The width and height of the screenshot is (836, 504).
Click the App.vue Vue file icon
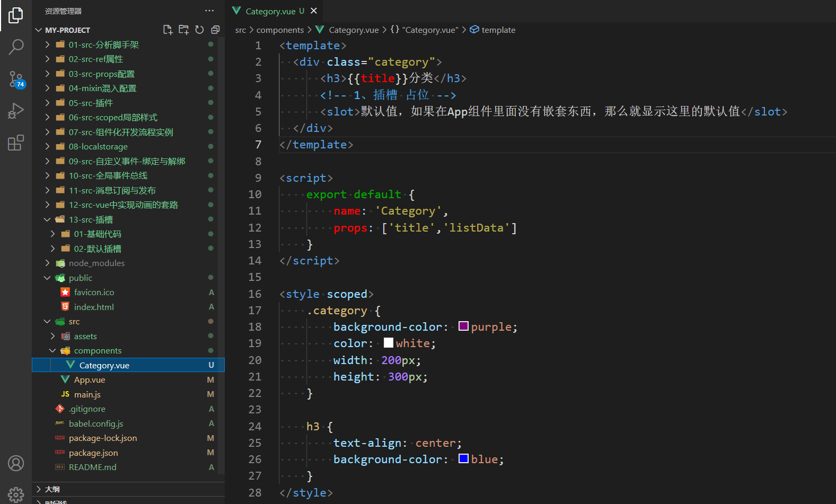pyautogui.click(x=65, y=379)
